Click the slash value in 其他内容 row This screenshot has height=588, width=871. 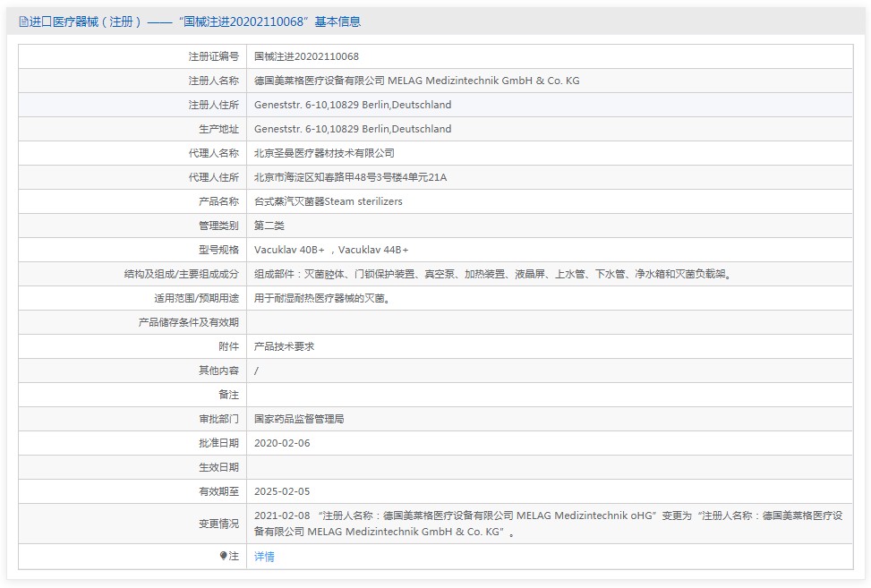[x=256, y=371]
